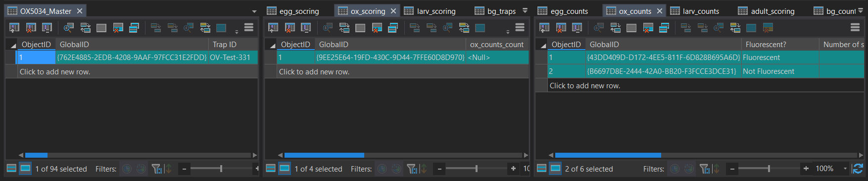Viewport: 868px width, 181px height.
Task: Click Switch Selection icon in ox_scoring toolbar
Action: [344, 28]
